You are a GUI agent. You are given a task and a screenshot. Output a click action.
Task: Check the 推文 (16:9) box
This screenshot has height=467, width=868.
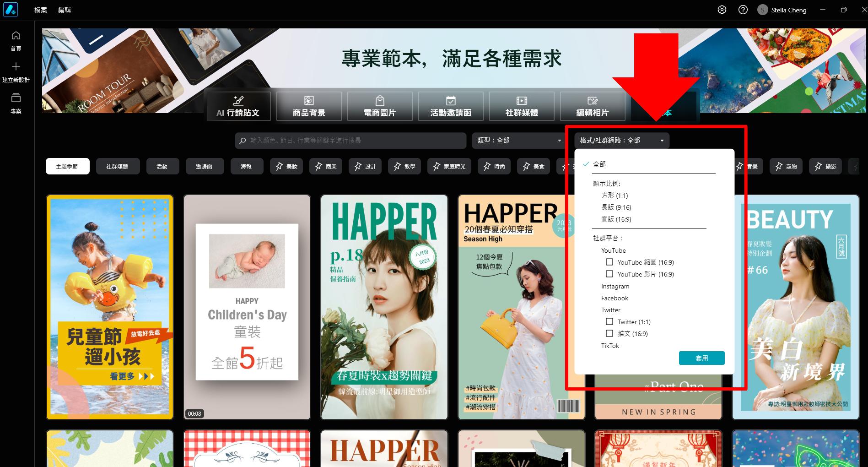pos(609,334)
